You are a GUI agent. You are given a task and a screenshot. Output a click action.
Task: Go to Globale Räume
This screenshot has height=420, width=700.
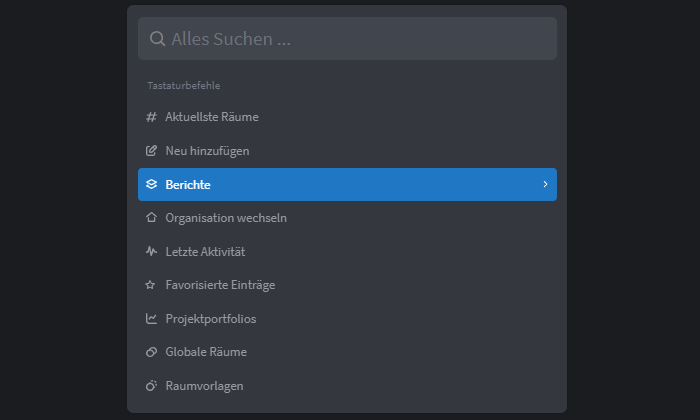point(347,352)
